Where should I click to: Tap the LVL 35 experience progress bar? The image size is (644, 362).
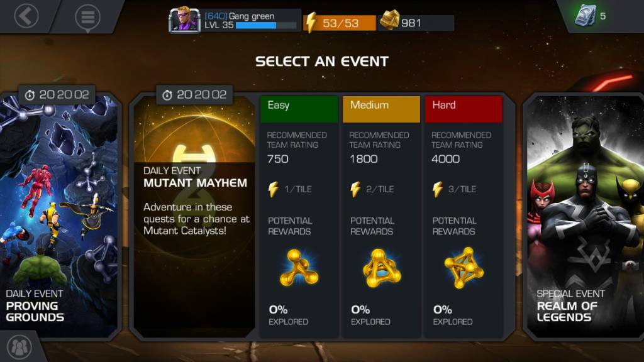[266, 25]
